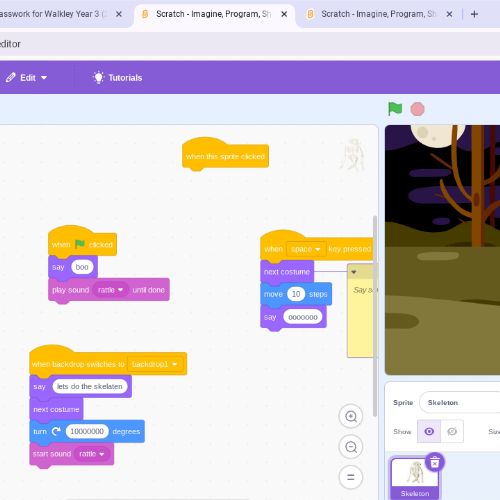Show the sprite using the eye toggle

pyautogui.click(x=429, y=431)
